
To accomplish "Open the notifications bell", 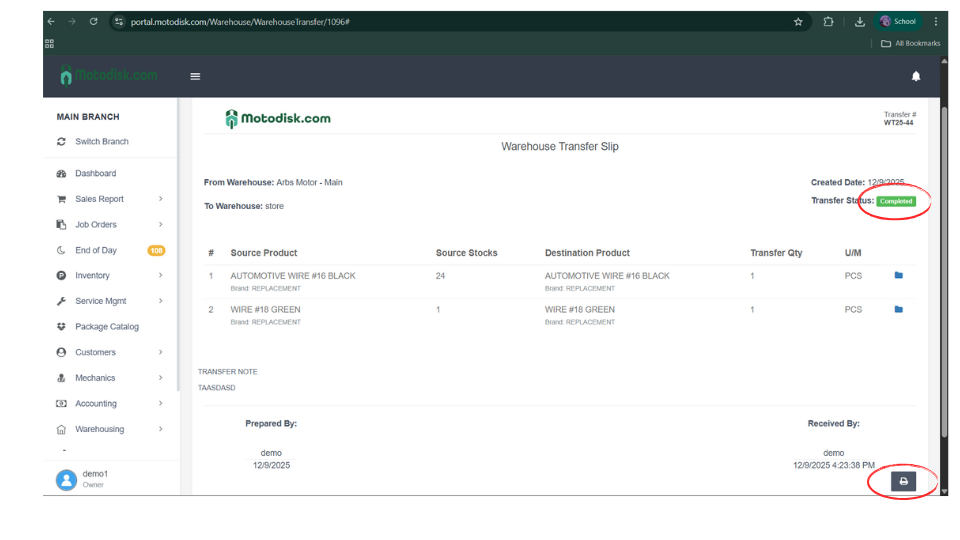I will tap(915, 76).
